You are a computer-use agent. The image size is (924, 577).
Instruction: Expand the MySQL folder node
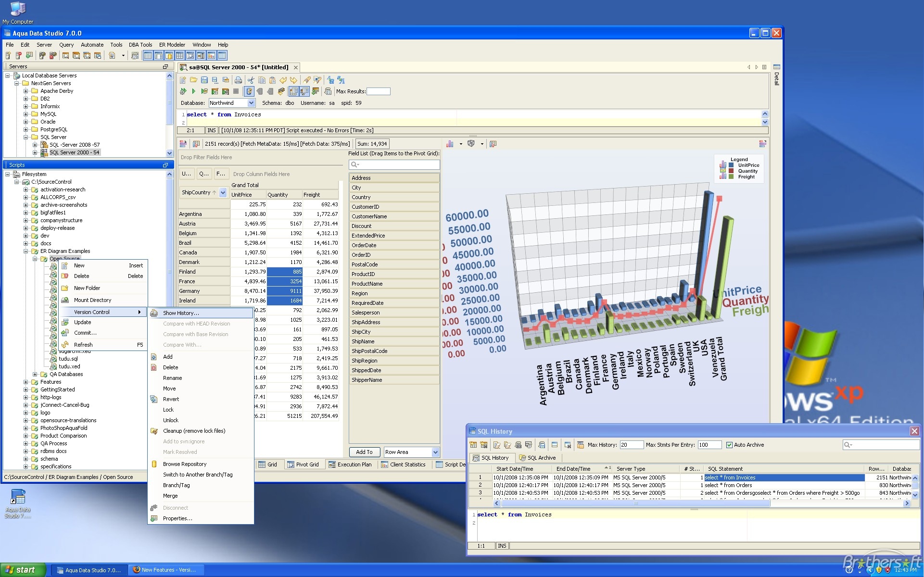click(x=25, y=114)
